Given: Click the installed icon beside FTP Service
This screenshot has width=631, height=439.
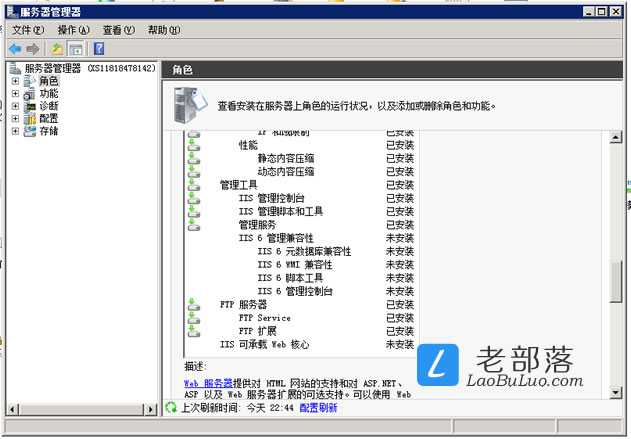Looking at the screenshot, I should point(194,318).
